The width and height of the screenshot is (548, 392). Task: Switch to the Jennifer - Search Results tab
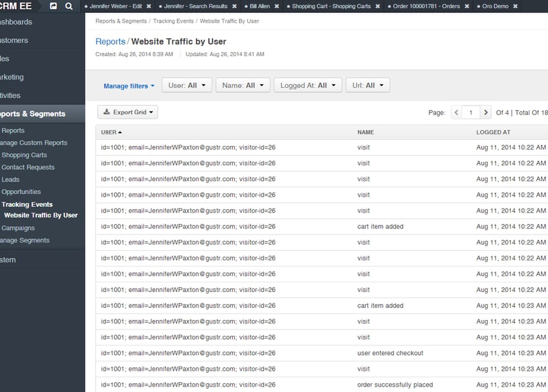[x=195, y=6]
